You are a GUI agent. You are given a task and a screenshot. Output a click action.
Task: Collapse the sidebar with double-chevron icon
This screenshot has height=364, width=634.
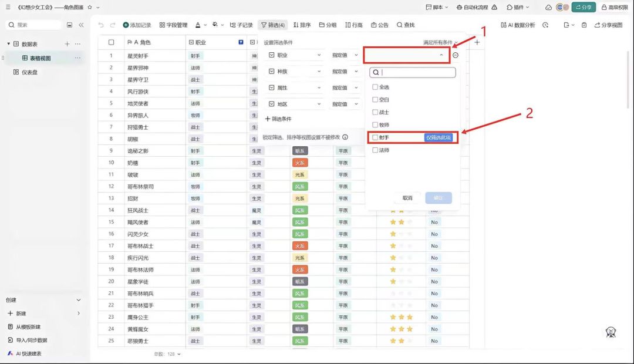[81, 25]
